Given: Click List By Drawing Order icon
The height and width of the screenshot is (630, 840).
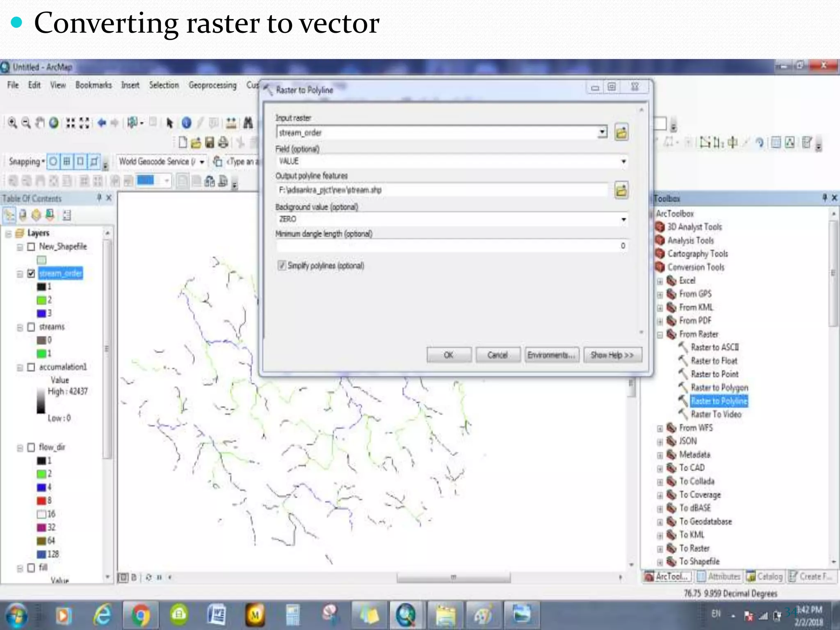Looking at the screenshot, I should [9, 215].
